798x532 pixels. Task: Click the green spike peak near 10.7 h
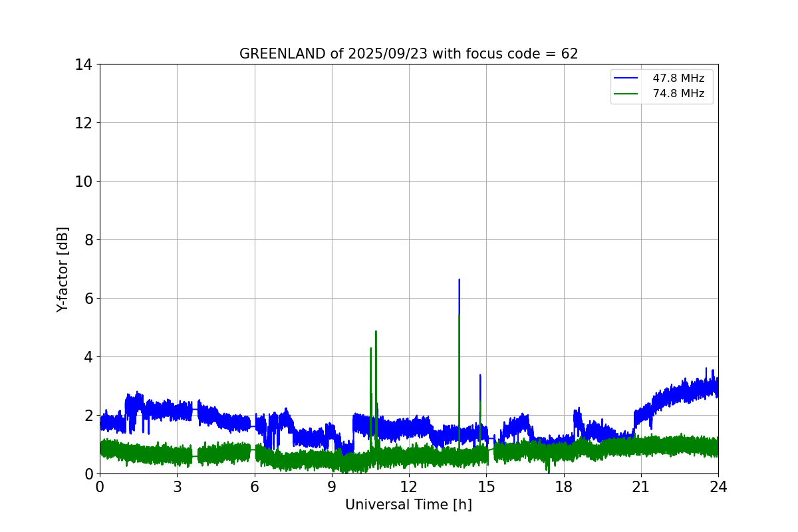tap(376, 332)
